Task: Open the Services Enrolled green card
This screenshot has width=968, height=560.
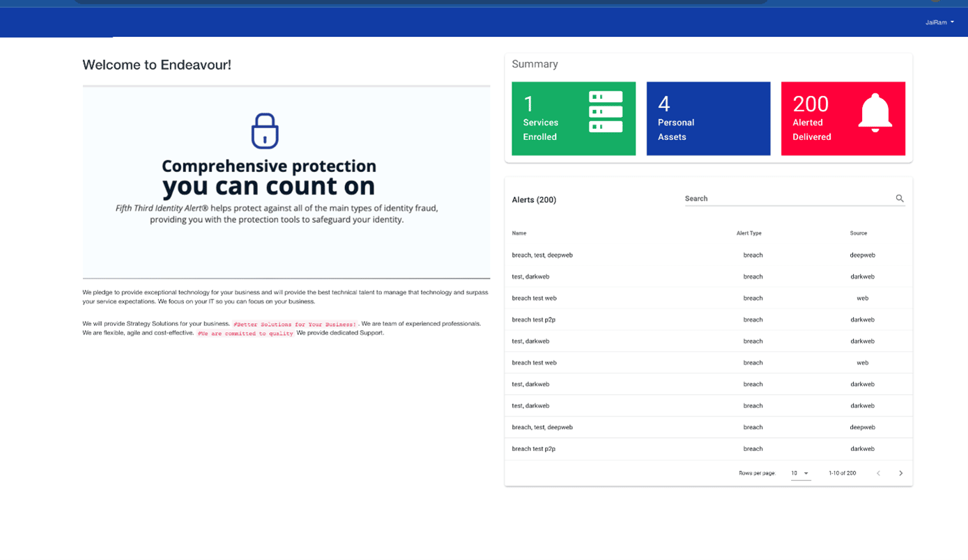Action: click(574, 118)
